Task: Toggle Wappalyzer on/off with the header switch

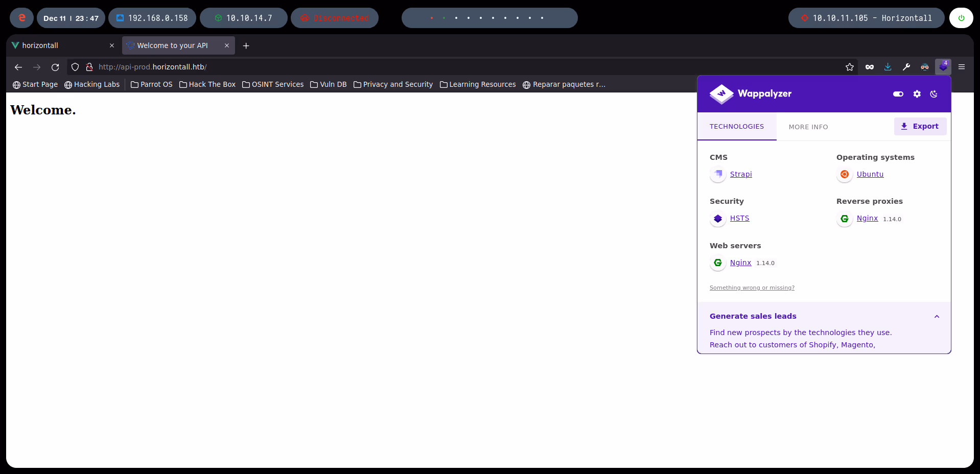Action: (898, 94)
